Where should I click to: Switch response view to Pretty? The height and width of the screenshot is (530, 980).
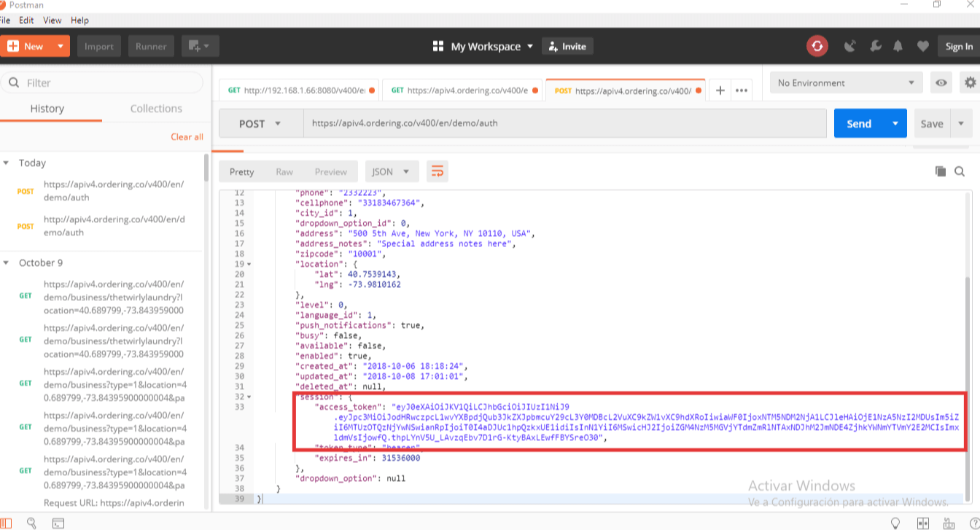[x=242, y=171]
